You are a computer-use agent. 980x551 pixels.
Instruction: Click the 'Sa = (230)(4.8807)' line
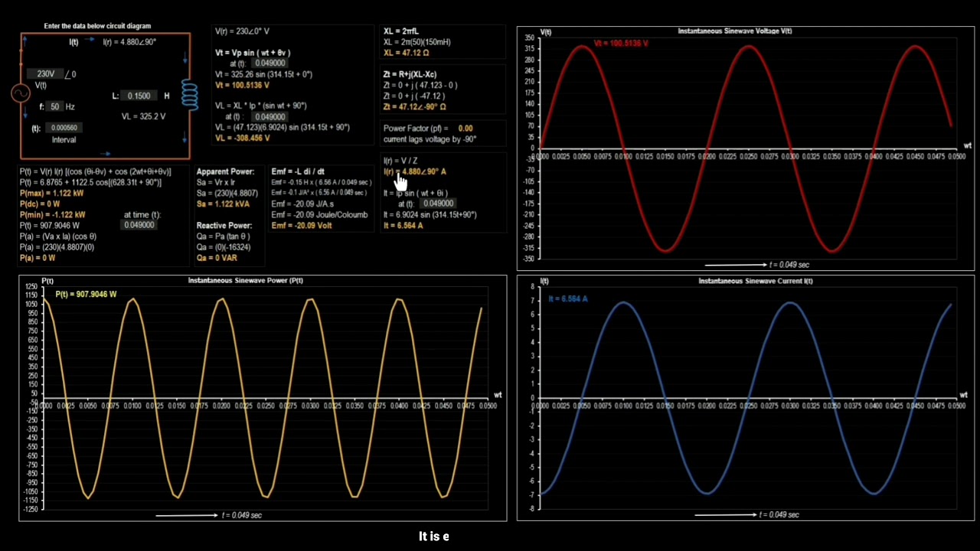pyautogui.click(x=227, y=194)
